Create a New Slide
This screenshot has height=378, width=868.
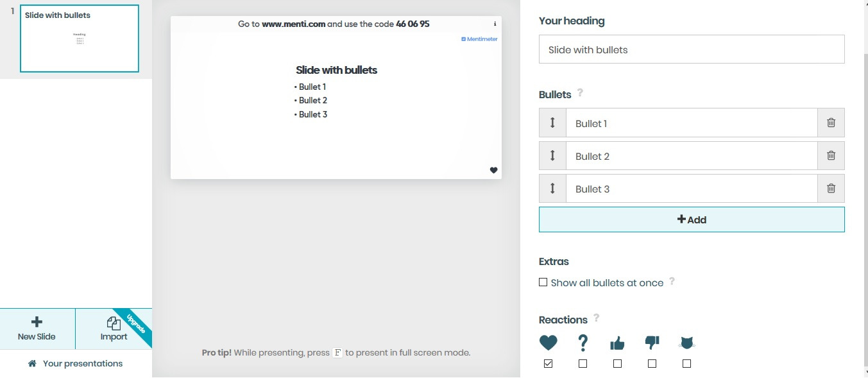pyautogui.click(x=37, y=328)
